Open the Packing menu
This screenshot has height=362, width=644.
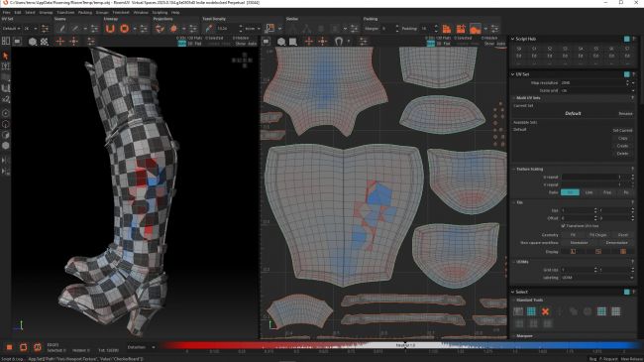click(x=85, y=13)
